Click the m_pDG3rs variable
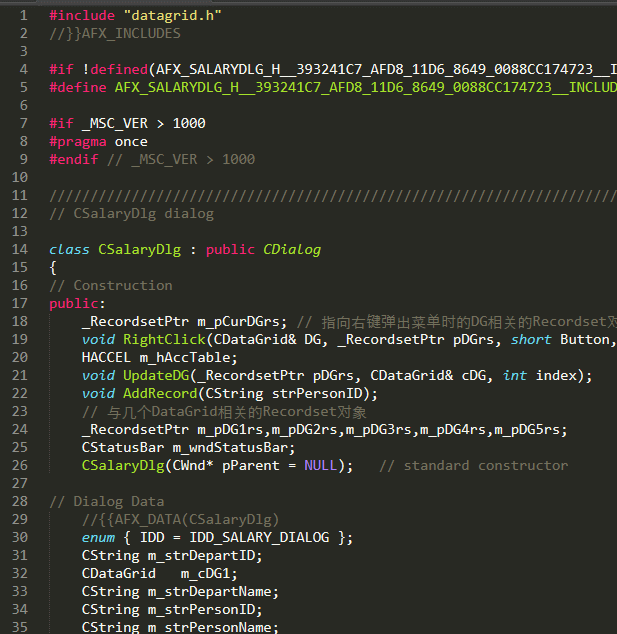Viewport: 617px width, 634px height. point(378,430)
